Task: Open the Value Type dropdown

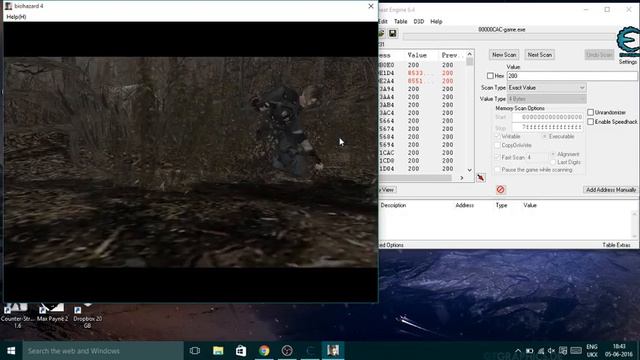Action: click(547, 99)
